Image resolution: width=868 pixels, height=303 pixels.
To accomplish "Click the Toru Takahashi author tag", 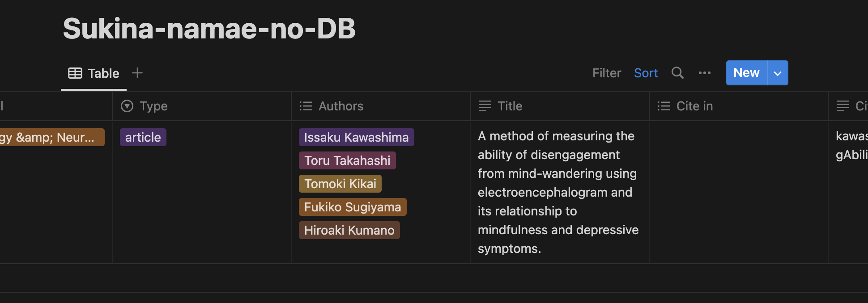I will (x=347, y=160).
